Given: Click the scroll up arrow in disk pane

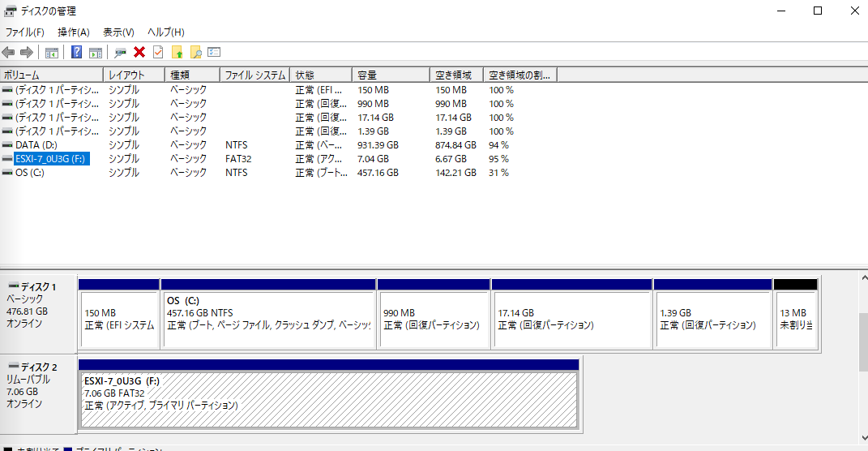Looking at the screenshot, I should pyautogui.click(x=863, y=277).
